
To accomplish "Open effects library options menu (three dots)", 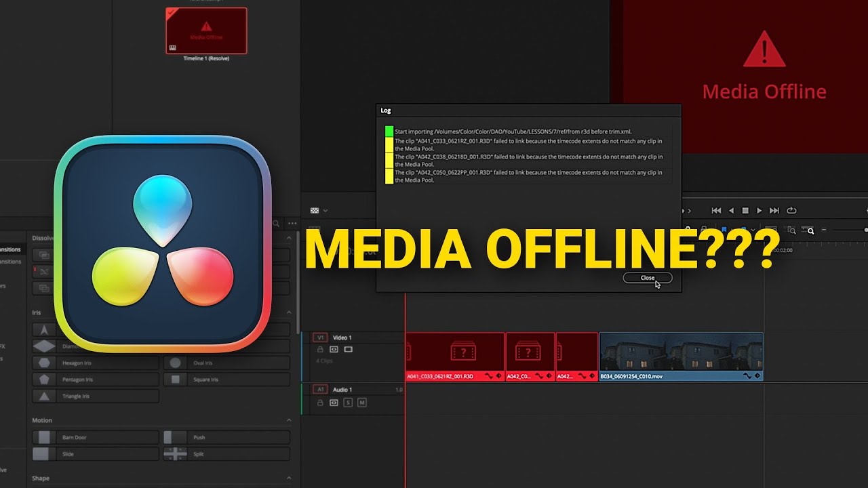I will 292,223.
